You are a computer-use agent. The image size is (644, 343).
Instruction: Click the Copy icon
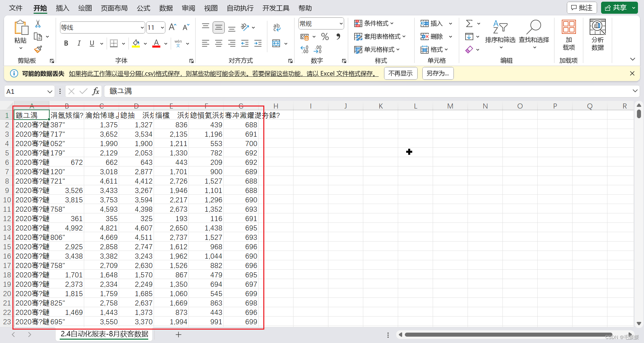[x=38, y=37]
